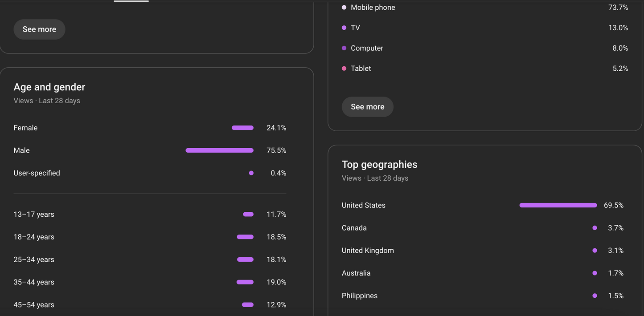Viewport: 644px width, 316px height.
Task: Click the Male percentage bar
Action: click(x=219, y=150)
